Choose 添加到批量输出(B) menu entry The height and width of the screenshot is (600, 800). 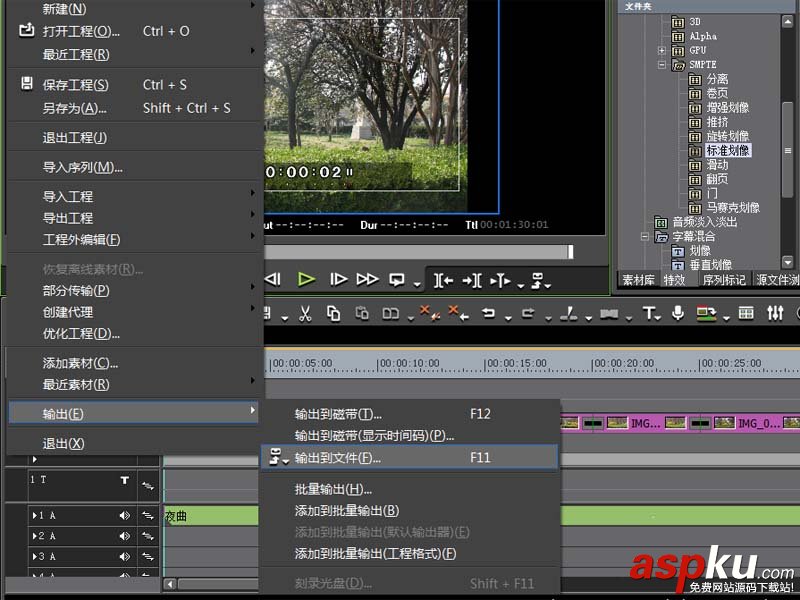(409, 511)
